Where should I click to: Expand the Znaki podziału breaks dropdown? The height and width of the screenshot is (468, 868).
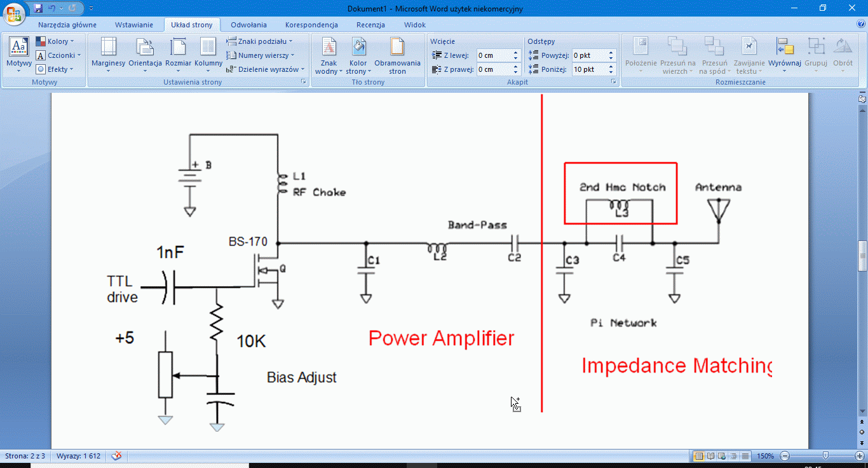[259, 41]
